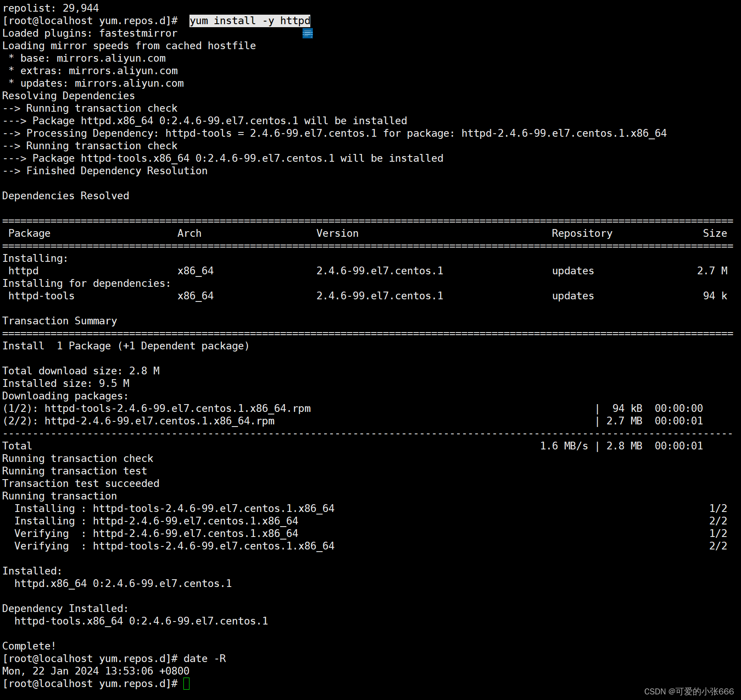Click 'updates' repository in httpd-tools row
The width and height of the screenshot is (741, 700).
[x=573, y=296]
